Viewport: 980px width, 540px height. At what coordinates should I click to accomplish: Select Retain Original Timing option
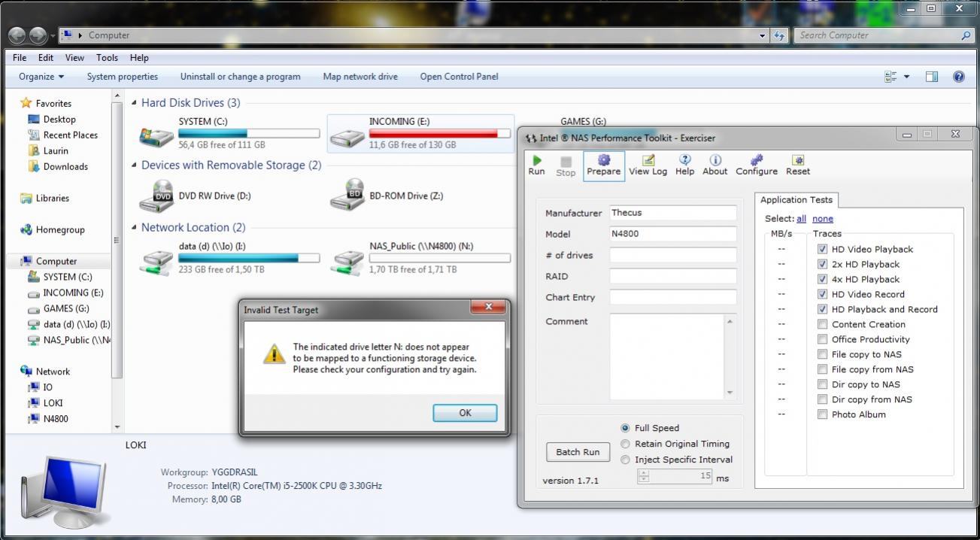coord(625,444)
